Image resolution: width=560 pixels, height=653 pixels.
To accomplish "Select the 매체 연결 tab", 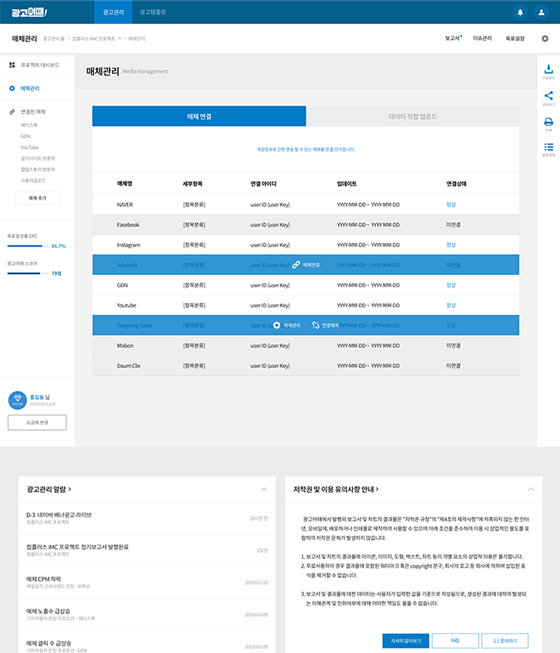I will [x=199, y=116].
